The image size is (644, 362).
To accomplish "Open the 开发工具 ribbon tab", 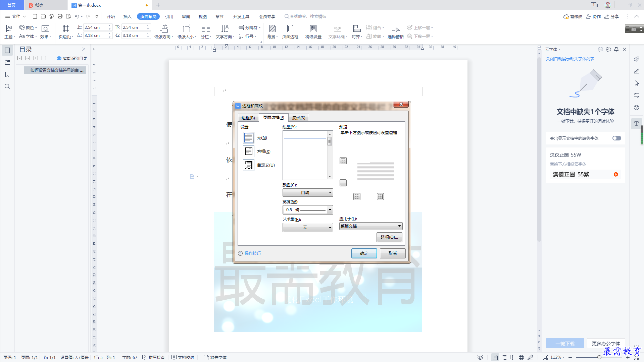I will (x=241, y=16).
